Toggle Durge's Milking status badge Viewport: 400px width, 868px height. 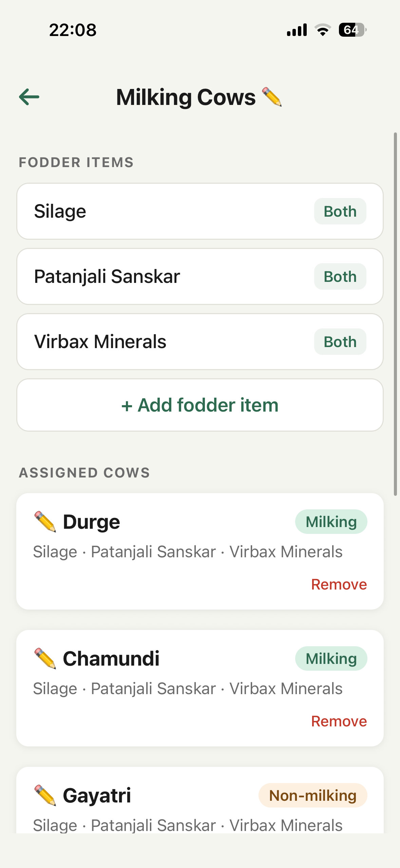point(331,522)
